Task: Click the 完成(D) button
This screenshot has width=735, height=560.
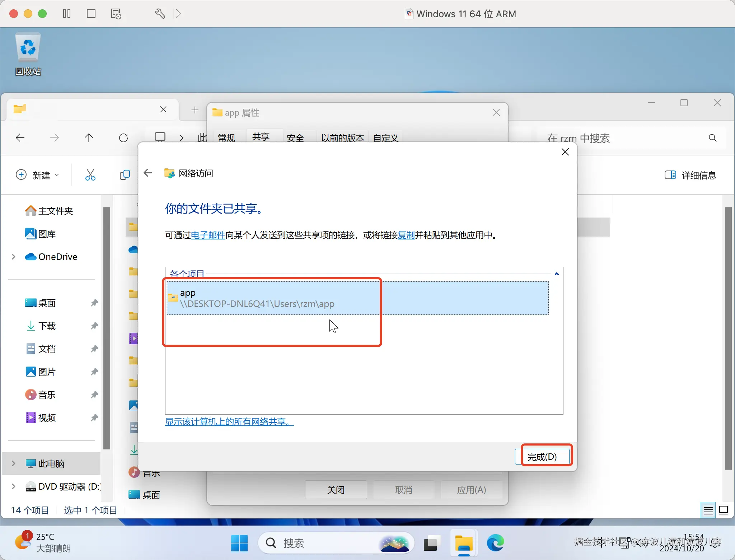Action: pyautogui.click(x=542, y=457)
